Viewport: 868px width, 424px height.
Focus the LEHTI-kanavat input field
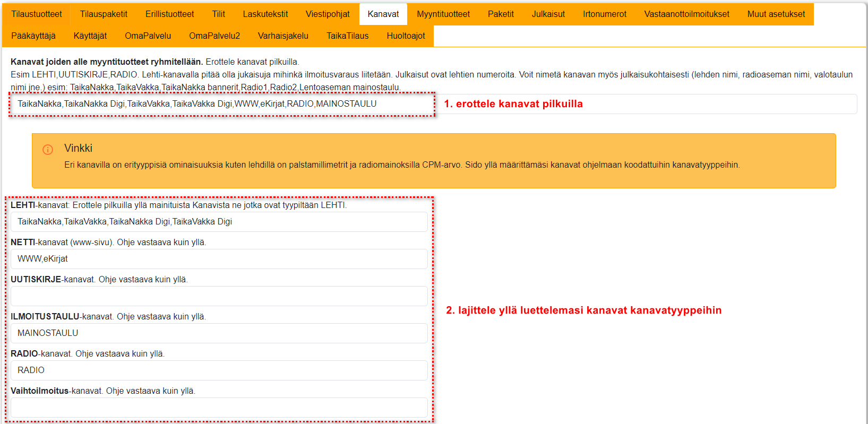[219, 222]
